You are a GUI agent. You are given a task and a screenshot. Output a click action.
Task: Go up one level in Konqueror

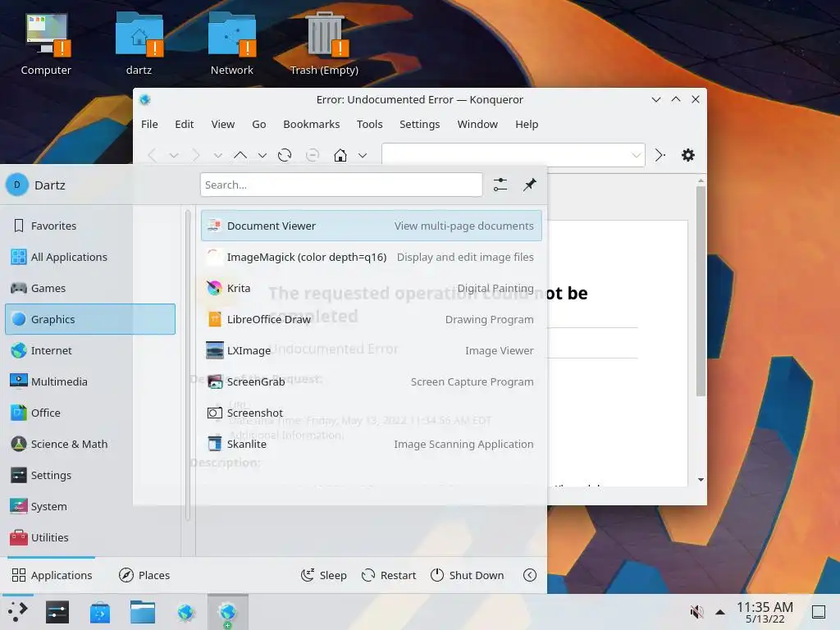click(x=240, y=155)
